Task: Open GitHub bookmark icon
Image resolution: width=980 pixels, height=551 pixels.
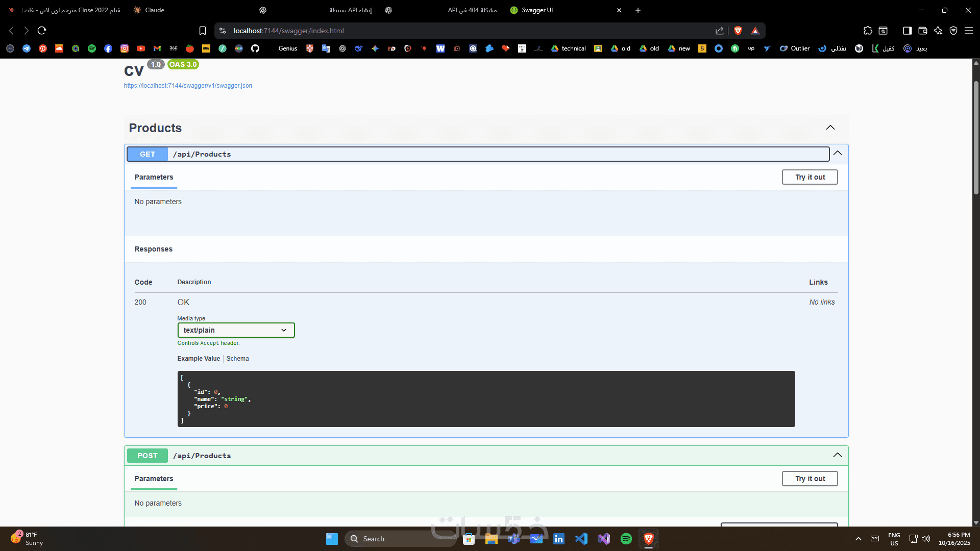Action: [255, 48]
